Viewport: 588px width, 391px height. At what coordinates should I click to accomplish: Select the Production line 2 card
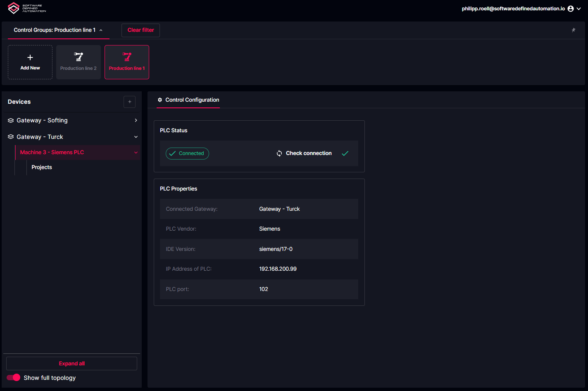79,62
